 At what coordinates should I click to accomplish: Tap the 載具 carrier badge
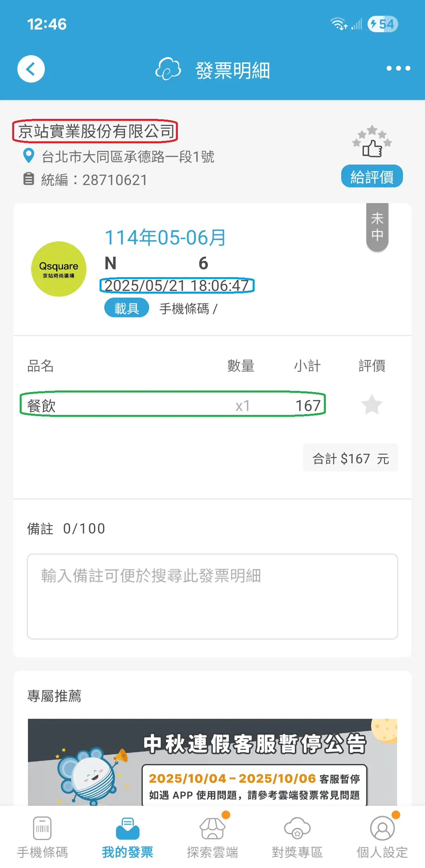(x=126, y=308)
